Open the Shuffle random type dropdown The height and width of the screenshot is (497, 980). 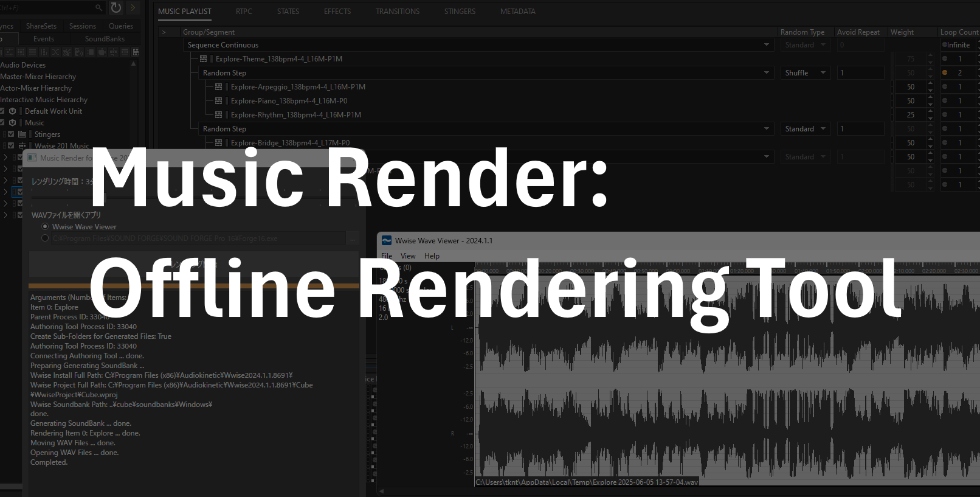click(x=805, y=73)
